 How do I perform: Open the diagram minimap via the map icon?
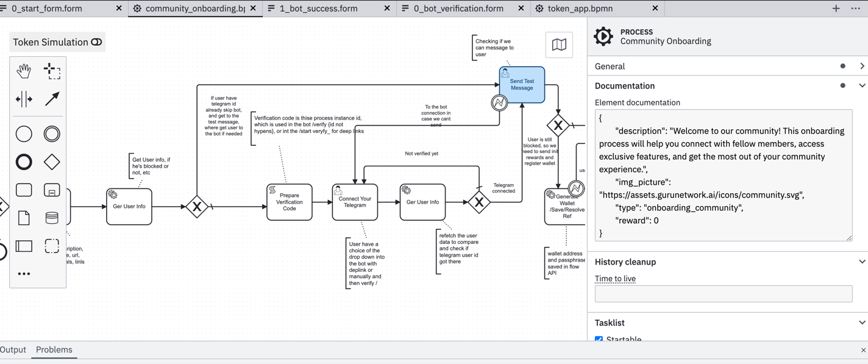[558, 45]
